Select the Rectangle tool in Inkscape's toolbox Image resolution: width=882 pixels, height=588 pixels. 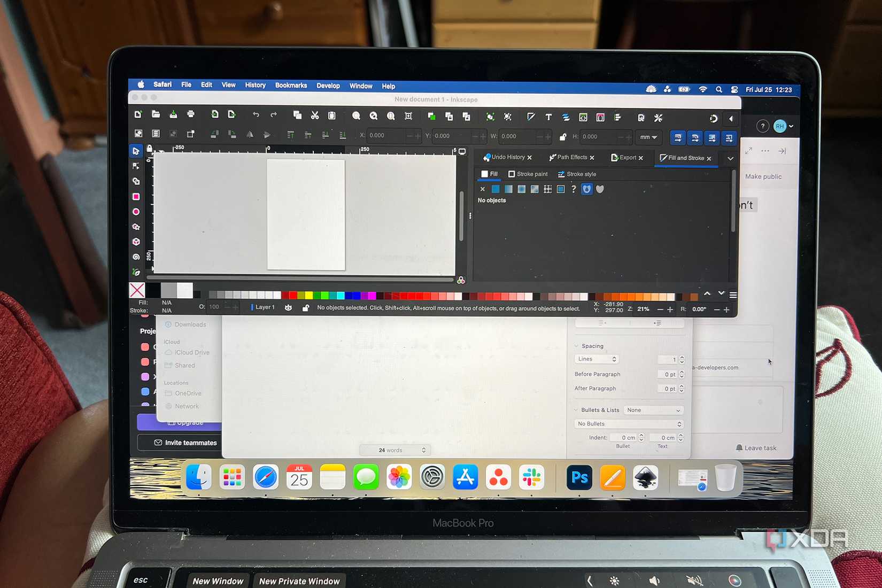pos(136,197)
